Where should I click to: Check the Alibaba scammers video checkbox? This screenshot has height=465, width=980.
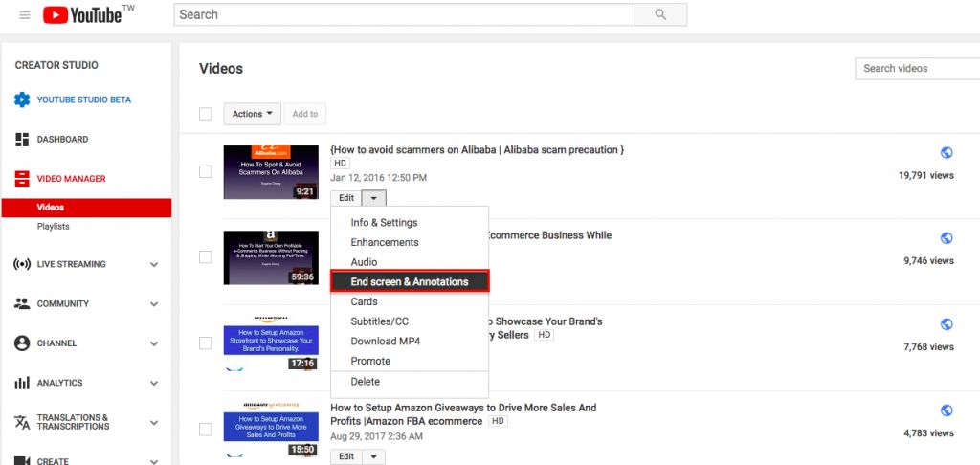click(205, 171)
